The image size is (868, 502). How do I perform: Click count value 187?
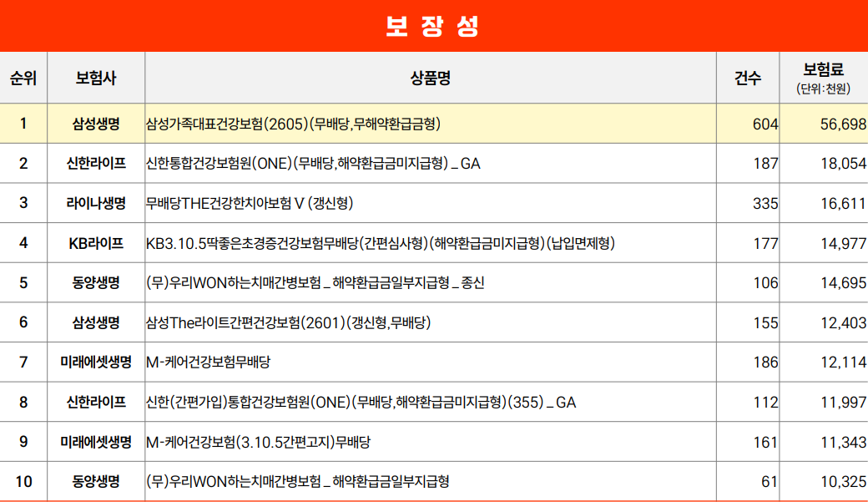click(x=765, y=164)
